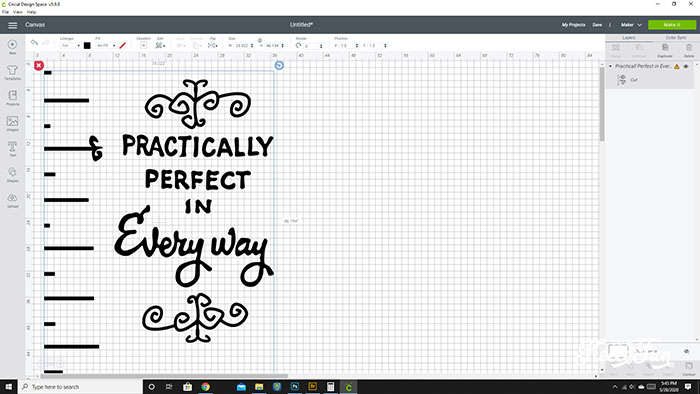Open the Templates panel
The height and width of the screenshot is (394, 700).
coord(12,72)
